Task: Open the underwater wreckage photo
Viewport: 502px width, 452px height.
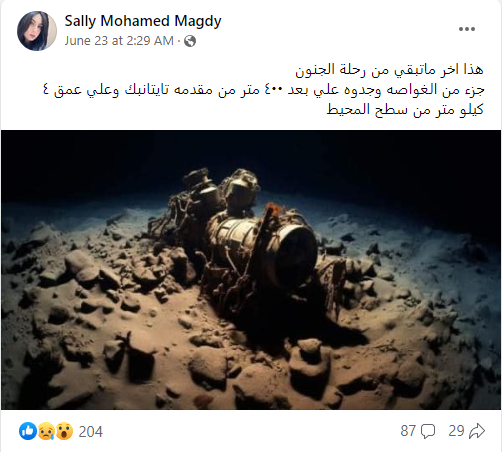Action: click(251, 270)
